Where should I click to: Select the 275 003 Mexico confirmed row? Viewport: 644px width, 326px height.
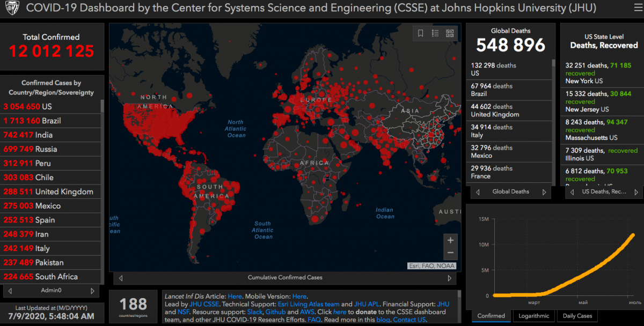[x=52, y=206]
